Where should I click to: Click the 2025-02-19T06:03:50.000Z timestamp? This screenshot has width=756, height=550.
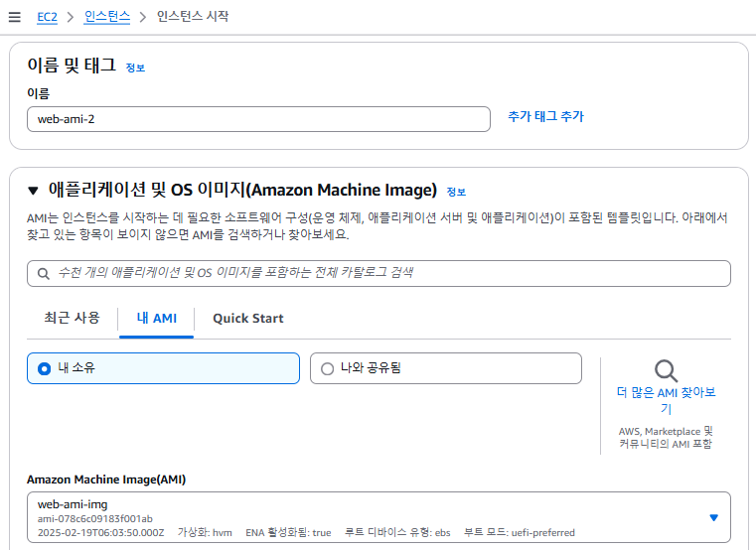[x=100, y=533]
